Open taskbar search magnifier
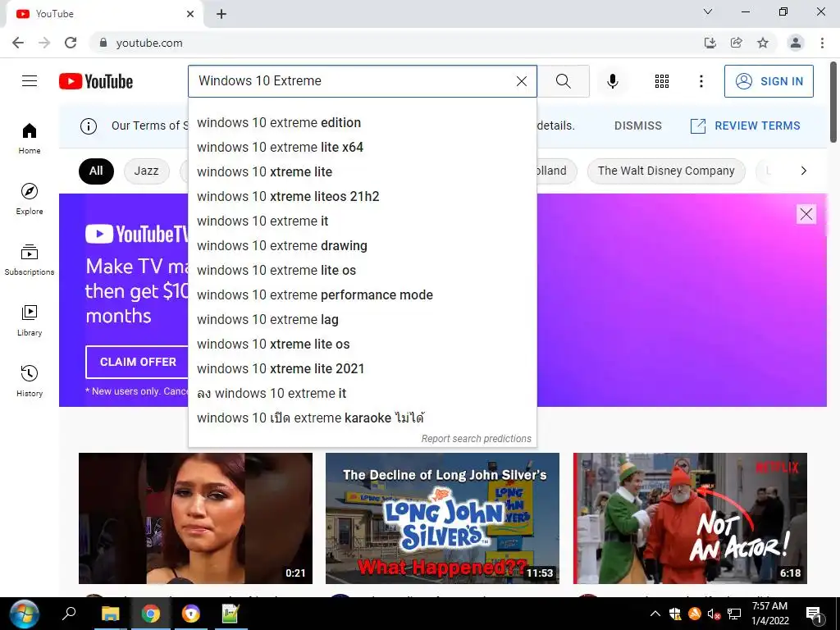Viewport: 840px width, 630px height. (x=69, y=614)
